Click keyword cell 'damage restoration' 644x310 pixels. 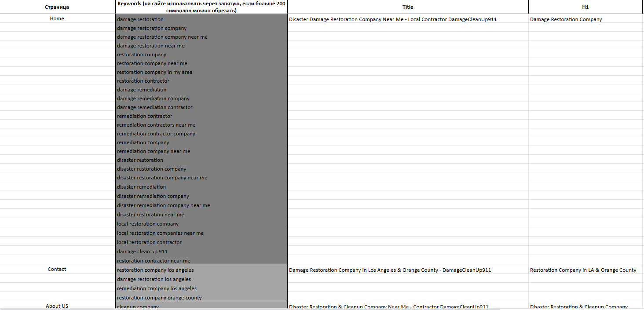201,19
